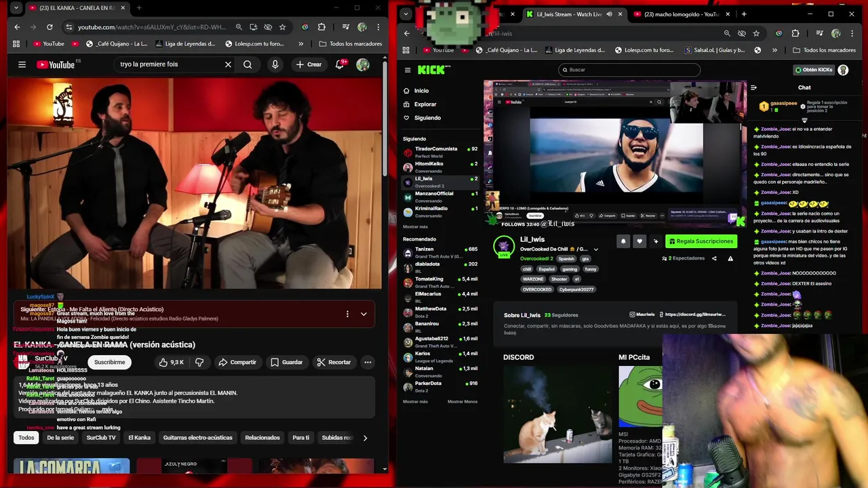This screenshot has width=868, height=488.
Task: Open the discord.gg channel link
Action: click(692, 314)
